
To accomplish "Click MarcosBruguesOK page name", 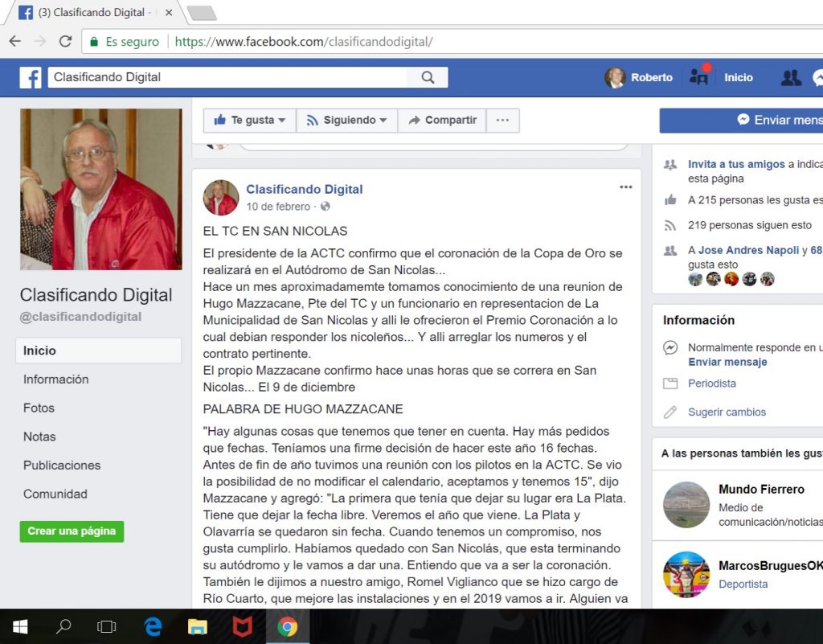I will (771, 566).
